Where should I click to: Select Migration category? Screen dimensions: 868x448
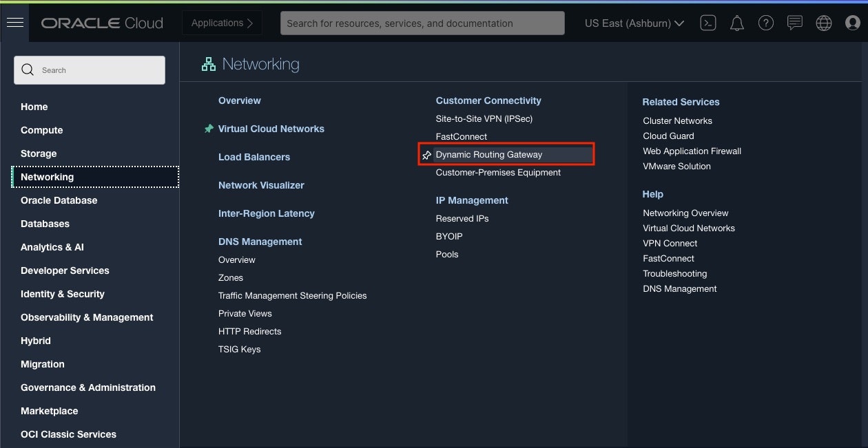point(43,364)
